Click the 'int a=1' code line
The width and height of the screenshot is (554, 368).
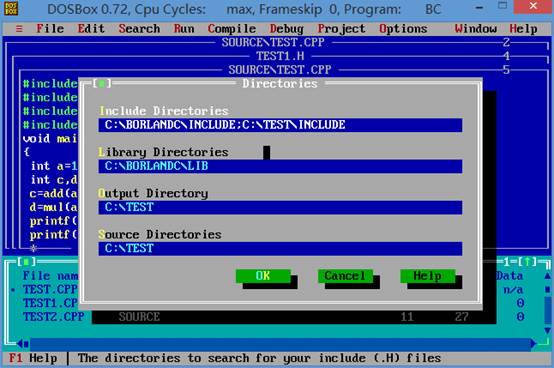(54, 166)
